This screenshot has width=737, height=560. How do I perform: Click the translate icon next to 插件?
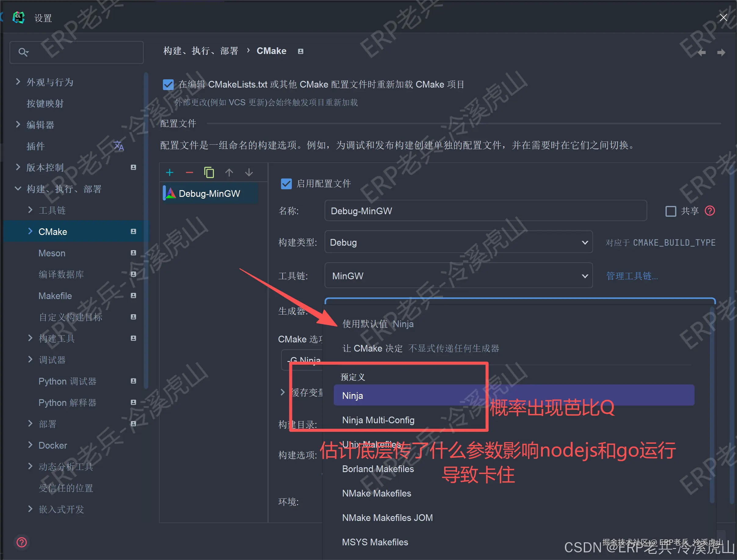(x=119, y=146)
